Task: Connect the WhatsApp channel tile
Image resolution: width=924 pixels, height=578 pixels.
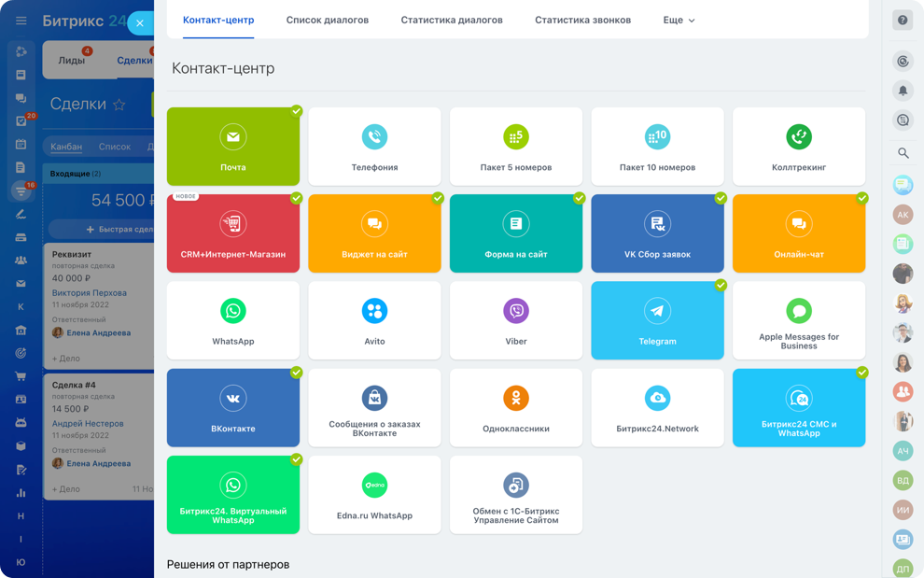Action: pyautogui.click(x=232, y=320)
